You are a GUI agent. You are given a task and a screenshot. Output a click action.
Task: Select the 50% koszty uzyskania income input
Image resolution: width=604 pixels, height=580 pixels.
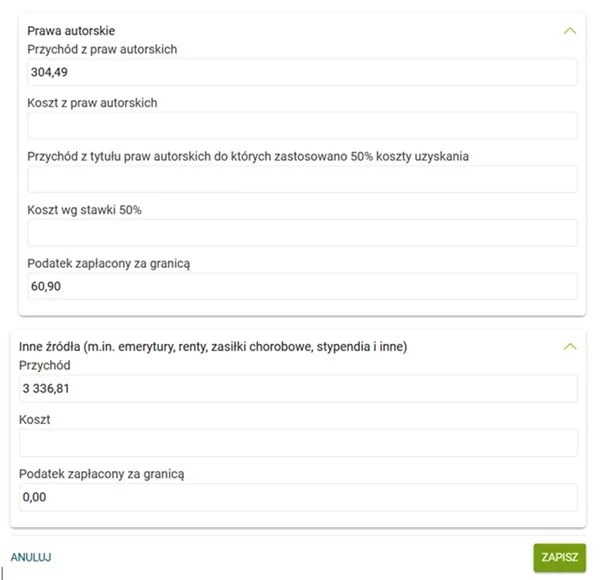tap(302, 179)
